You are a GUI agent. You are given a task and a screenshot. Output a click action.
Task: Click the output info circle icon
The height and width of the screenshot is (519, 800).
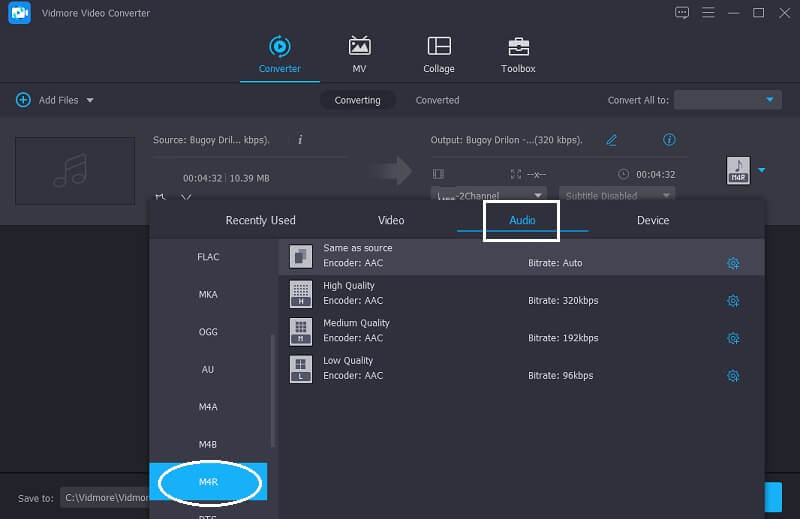670,140
